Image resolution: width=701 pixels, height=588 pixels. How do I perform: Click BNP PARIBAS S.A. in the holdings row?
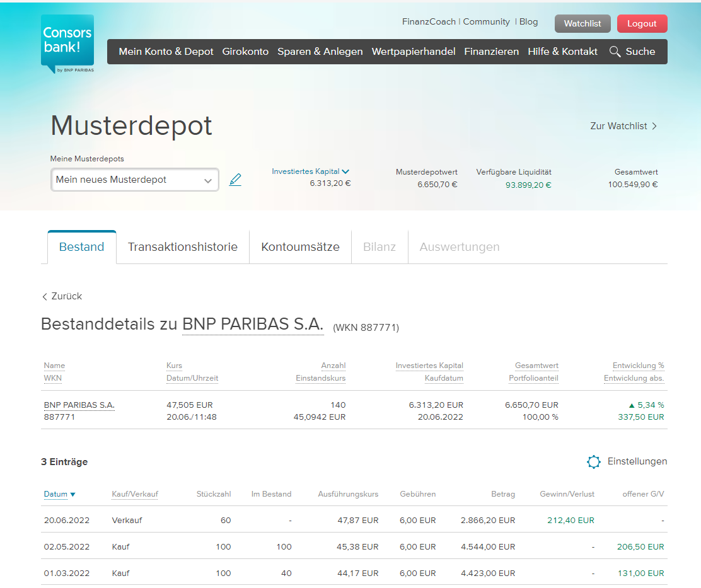pyautogui.click(x=79, y=405)
